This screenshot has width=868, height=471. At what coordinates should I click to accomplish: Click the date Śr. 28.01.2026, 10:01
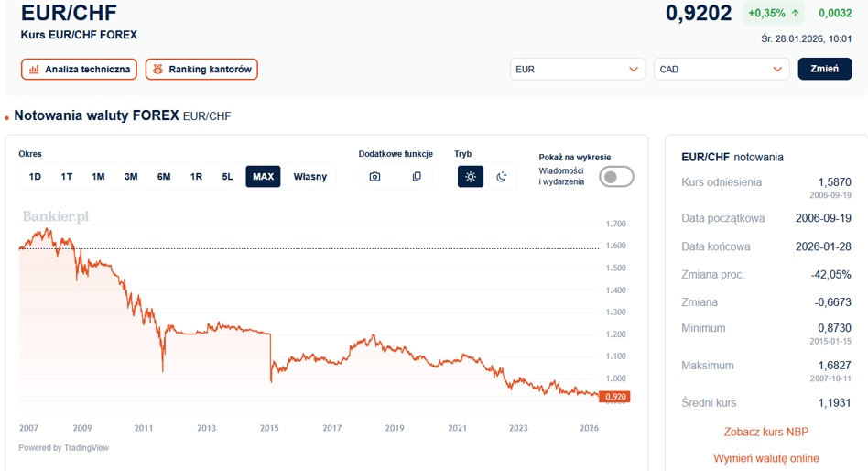(806, 38)
